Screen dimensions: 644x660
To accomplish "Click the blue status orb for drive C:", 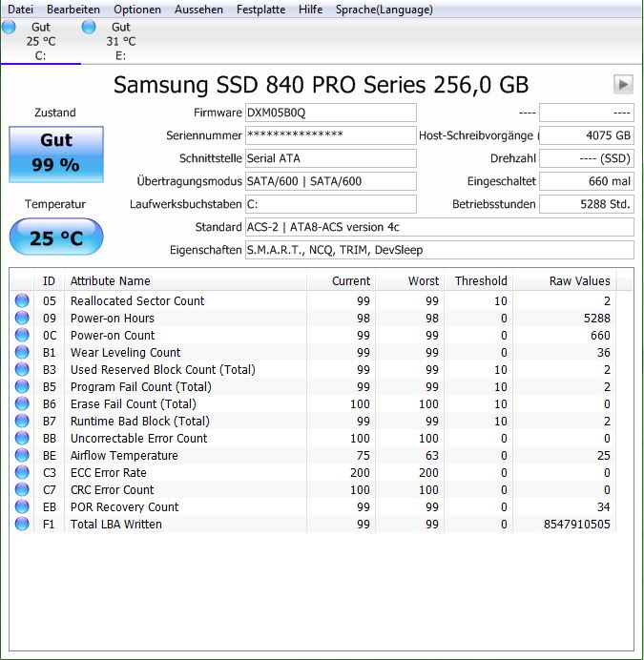I will coord(9,27).
